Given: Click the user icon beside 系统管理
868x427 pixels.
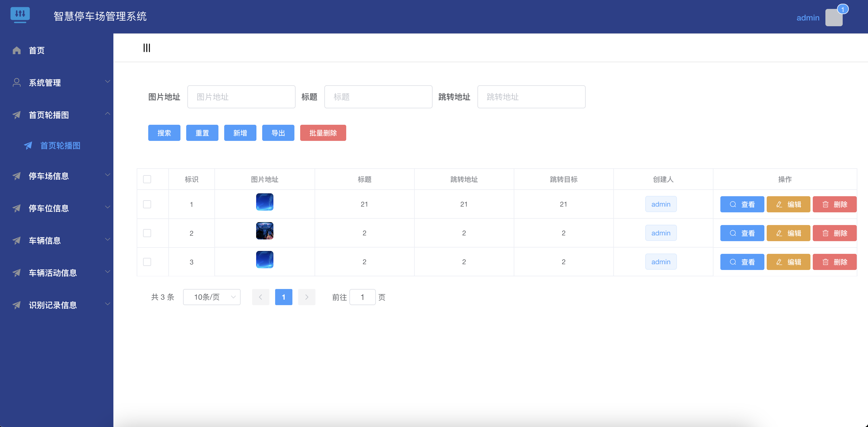Looking at the screenshot, I should coord(16,82).
